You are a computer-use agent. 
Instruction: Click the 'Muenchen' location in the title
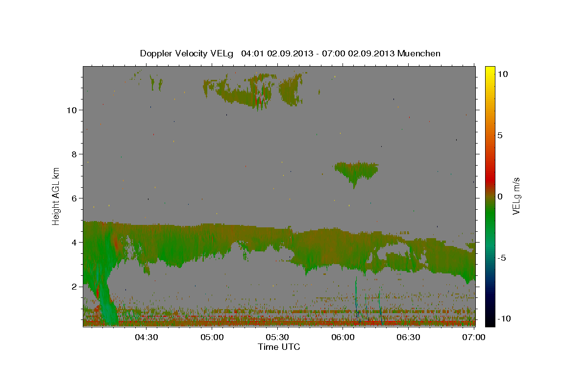click(x=419, y=53)
